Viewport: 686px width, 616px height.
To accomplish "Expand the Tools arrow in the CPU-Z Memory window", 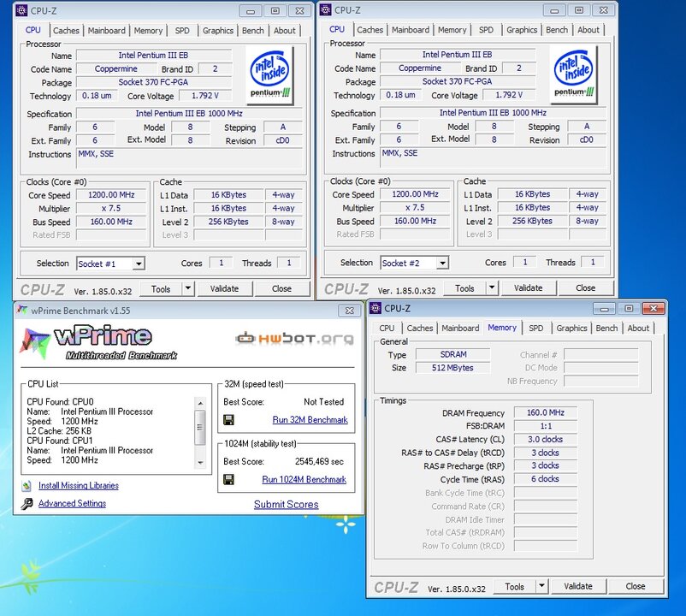I will click(x=541, y=586).
